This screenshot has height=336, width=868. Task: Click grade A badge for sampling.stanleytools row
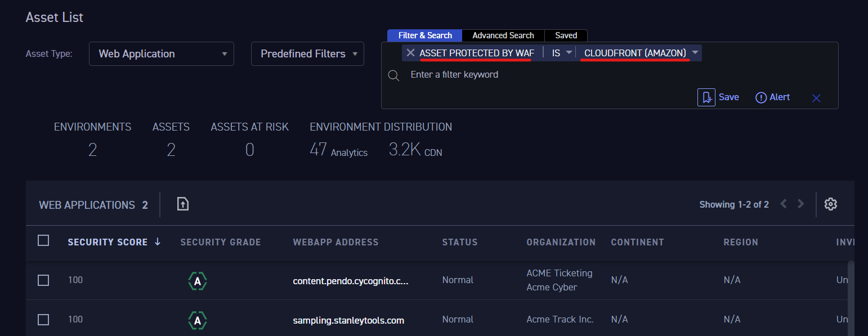click(198, 321)
